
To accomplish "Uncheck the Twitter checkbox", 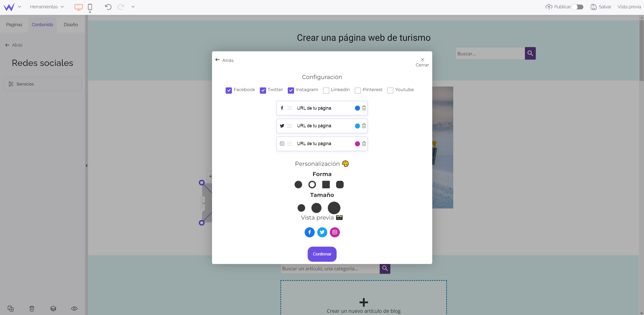I will (x=263, y=91).
